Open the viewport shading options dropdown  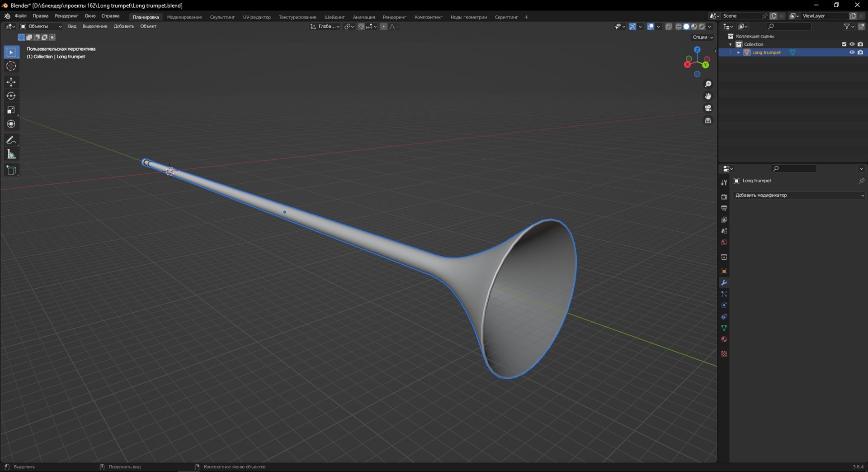pos(709,27)
